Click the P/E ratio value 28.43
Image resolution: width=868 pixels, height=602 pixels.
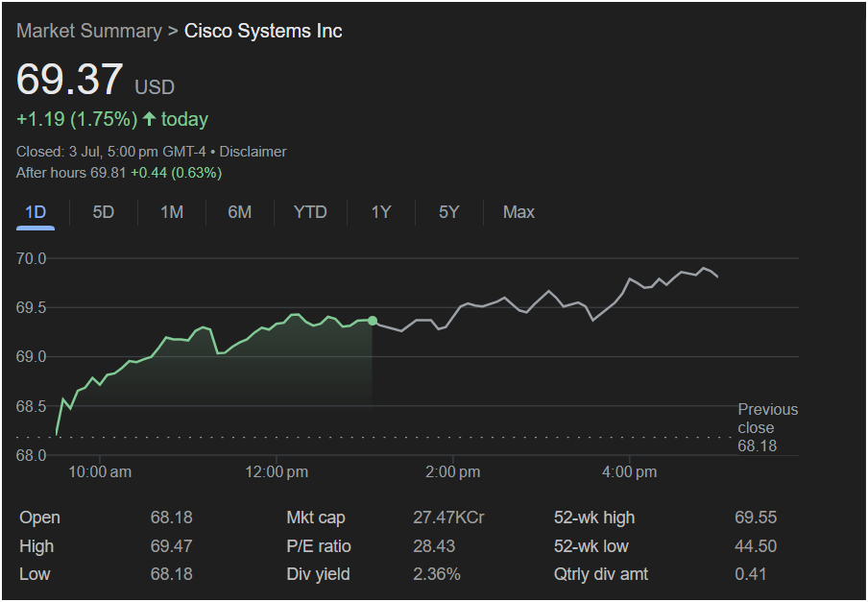point(434,546)
